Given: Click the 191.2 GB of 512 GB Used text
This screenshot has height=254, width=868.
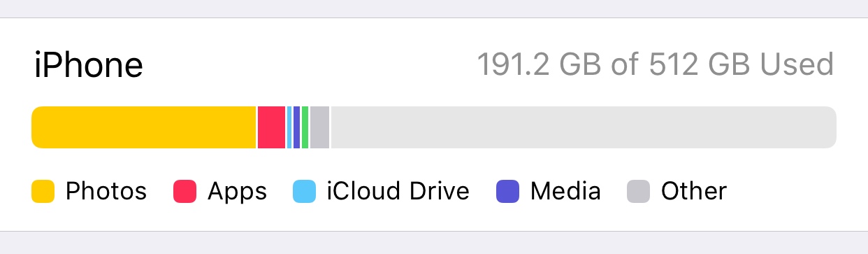Looking at the screenshot, I should (x=656, y=64).
